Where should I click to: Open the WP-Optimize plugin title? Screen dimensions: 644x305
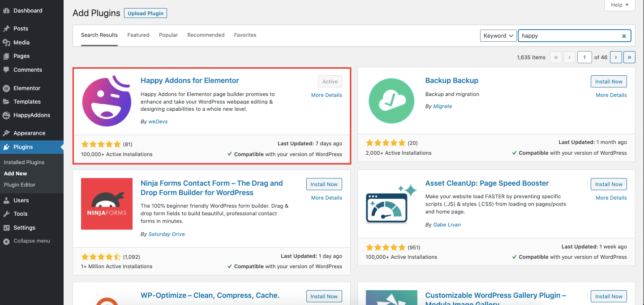pyautogui.click(x=210, y=296)
